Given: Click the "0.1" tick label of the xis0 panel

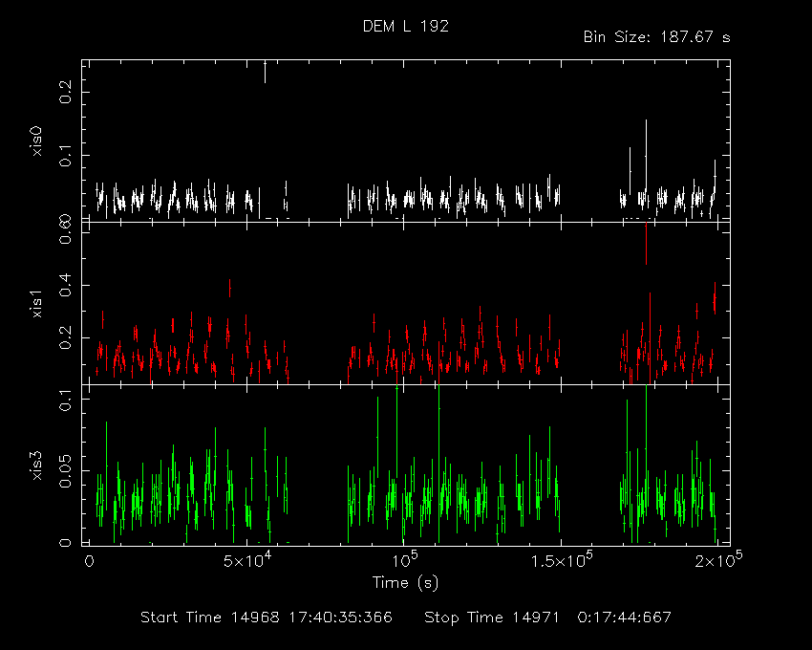Looking at the screenshot, I should (x=66, y=156).
